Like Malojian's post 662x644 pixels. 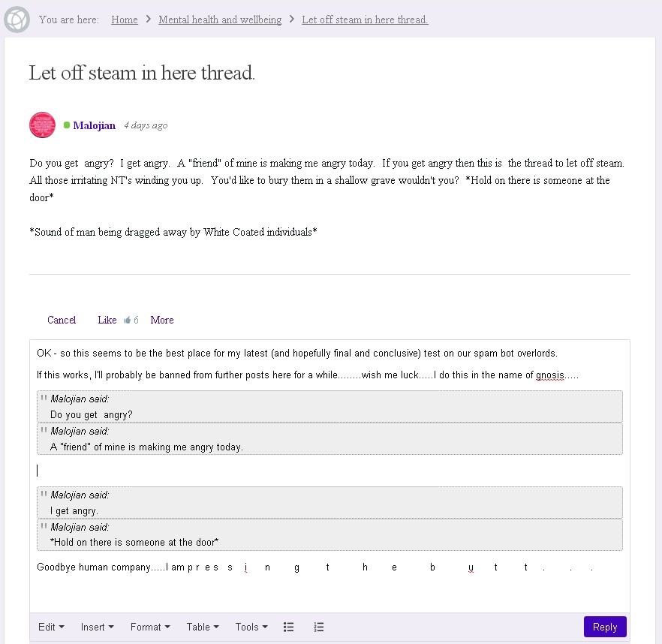(107, 320)
